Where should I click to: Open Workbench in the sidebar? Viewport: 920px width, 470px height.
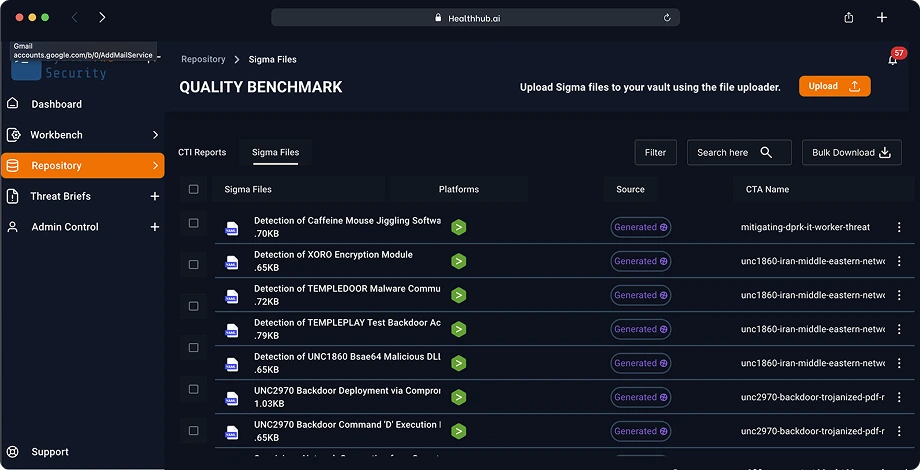click(56, 135)
